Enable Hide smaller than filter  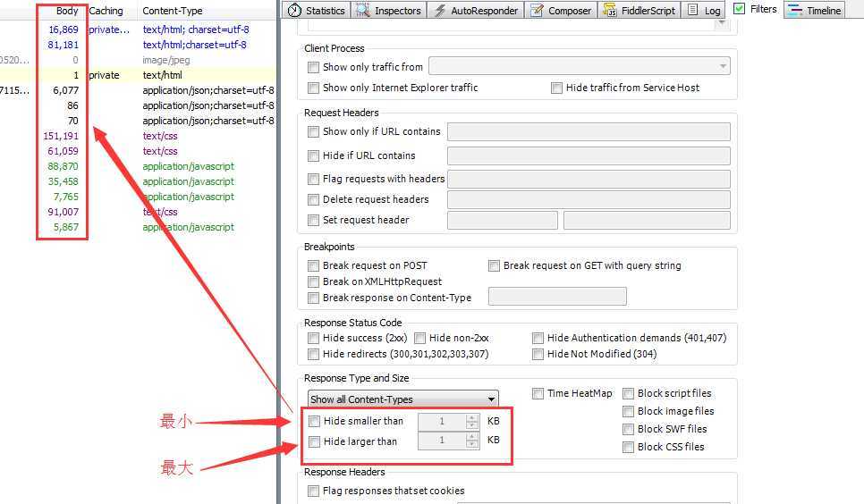314,422
